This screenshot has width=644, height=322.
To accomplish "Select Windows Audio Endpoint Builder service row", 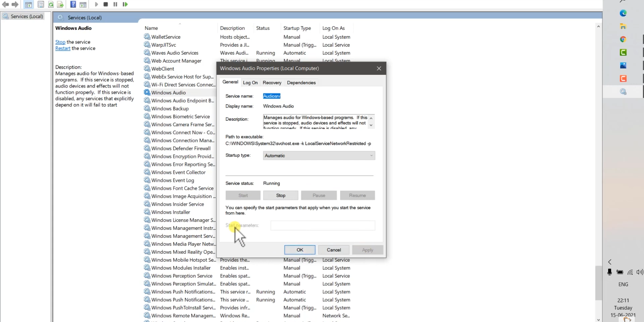I will click(182, 101).
